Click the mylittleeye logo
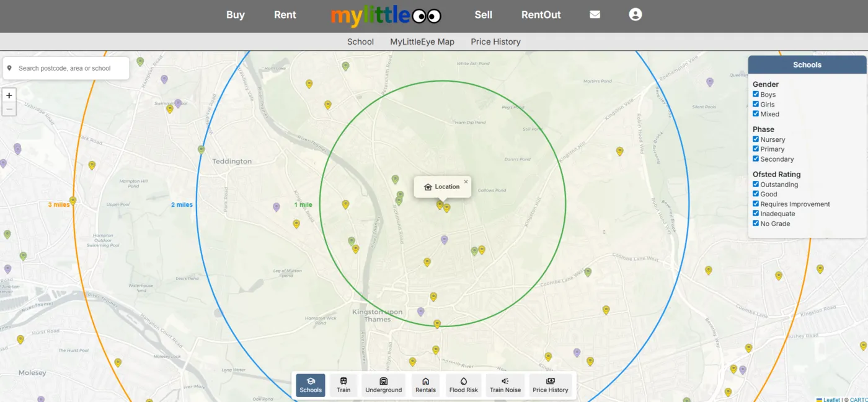The image size is (868, 402). [386, 15]
